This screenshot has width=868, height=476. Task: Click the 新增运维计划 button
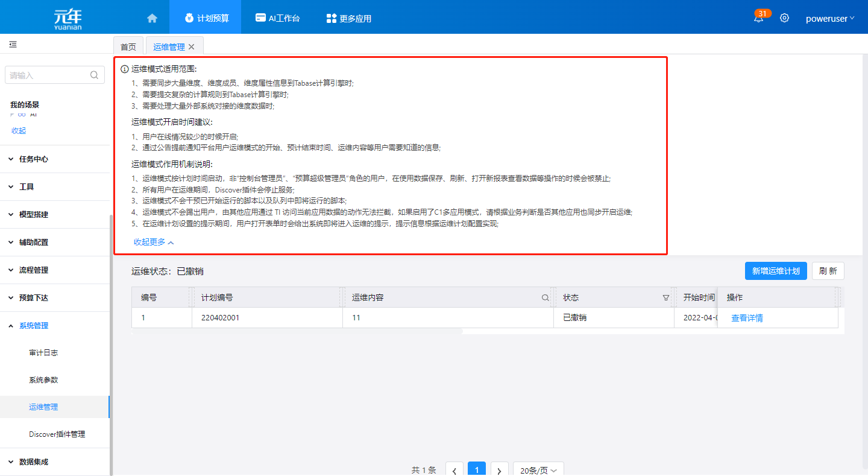point(775,271)
